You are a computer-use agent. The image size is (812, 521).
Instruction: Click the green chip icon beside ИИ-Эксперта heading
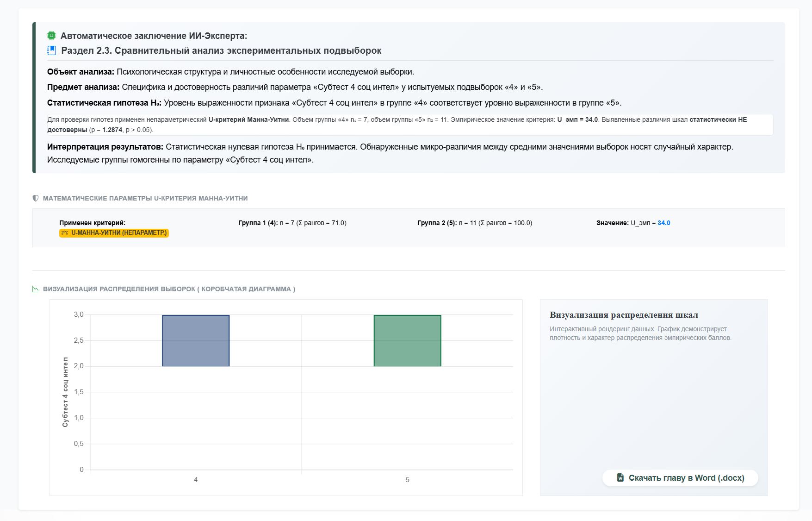click(51, 36)
